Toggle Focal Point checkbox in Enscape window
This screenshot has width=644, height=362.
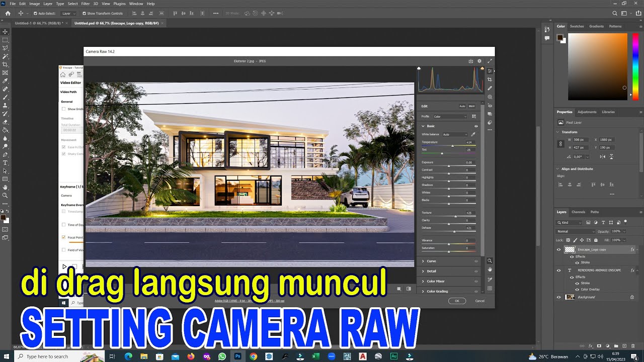point(63,237)
